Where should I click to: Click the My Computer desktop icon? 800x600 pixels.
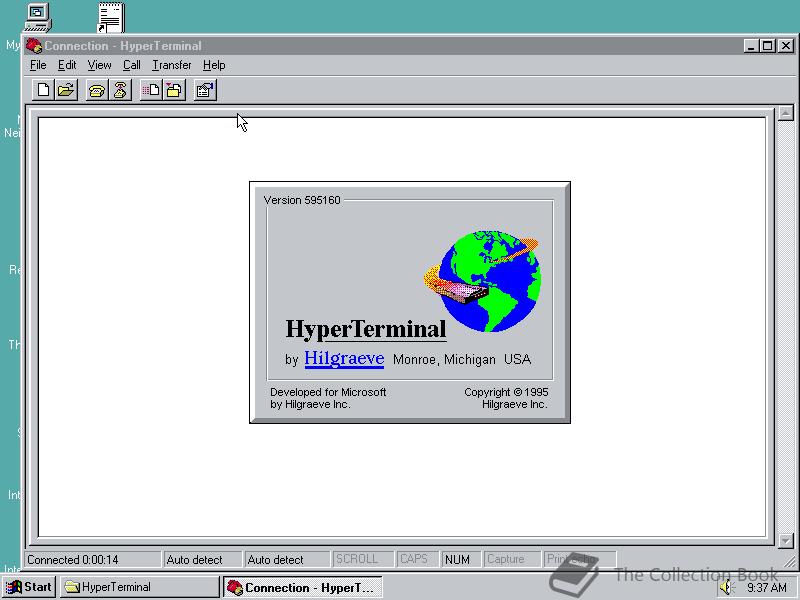tap(38, 18)
